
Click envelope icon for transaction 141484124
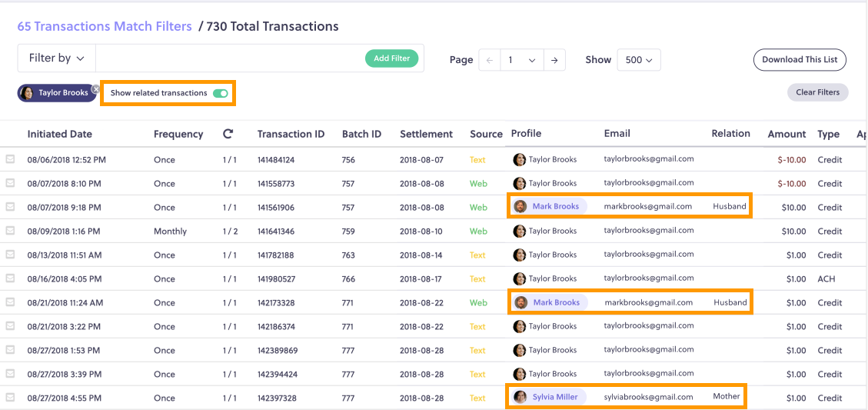(x=10, y=159)
